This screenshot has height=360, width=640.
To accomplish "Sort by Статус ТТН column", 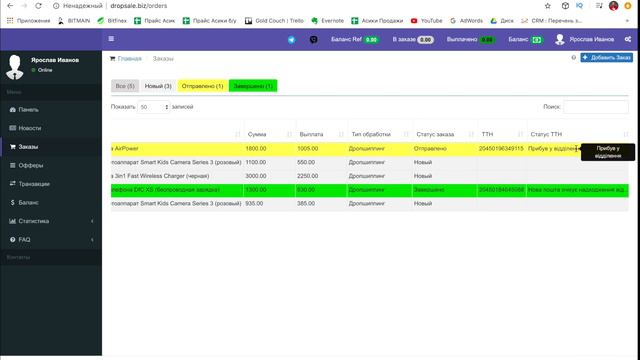I will [x=578, y=134].
